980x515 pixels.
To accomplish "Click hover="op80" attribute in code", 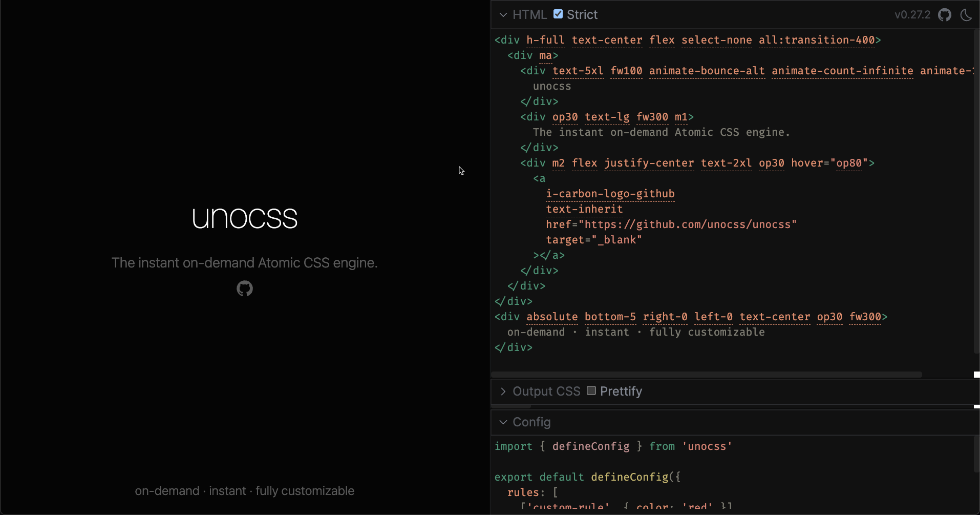I will pos(829,163).
